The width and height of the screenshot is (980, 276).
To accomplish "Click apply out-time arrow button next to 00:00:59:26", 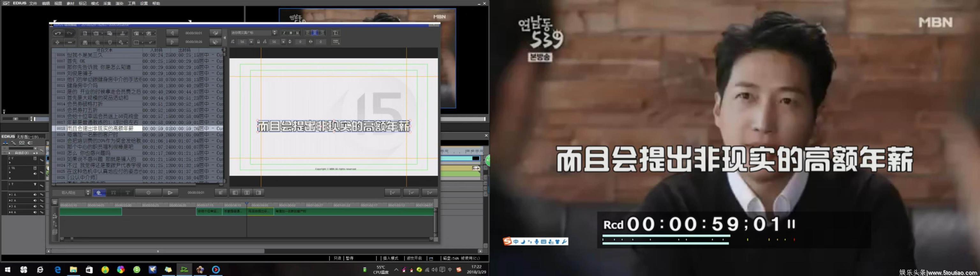I will (x=215, y=42).
